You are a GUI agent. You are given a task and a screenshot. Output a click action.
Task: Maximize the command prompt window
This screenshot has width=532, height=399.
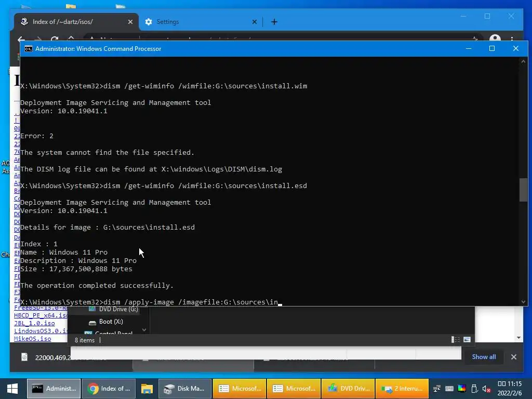pyautogui.click(x=491, y=48)
